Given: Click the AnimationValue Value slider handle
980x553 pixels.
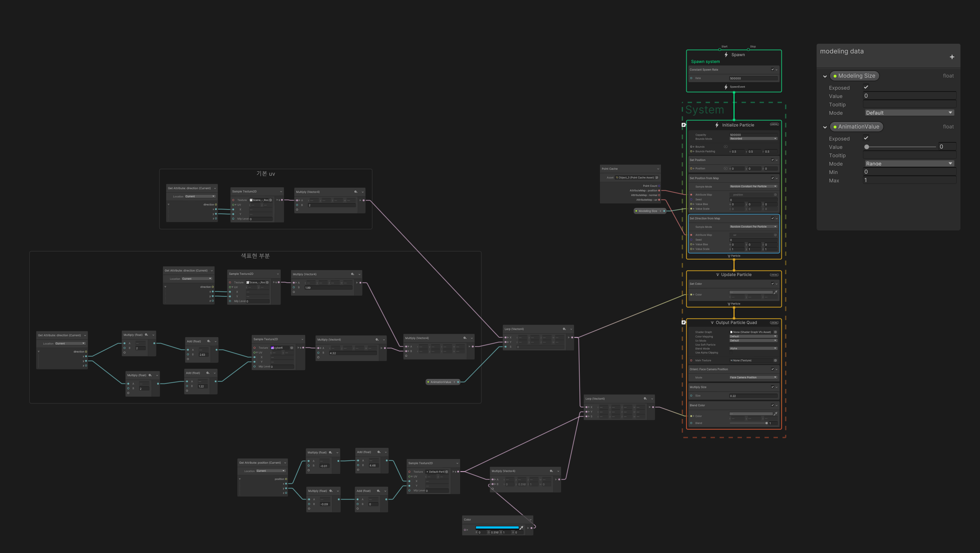Looking at the screenshot, I should (867, 147).
